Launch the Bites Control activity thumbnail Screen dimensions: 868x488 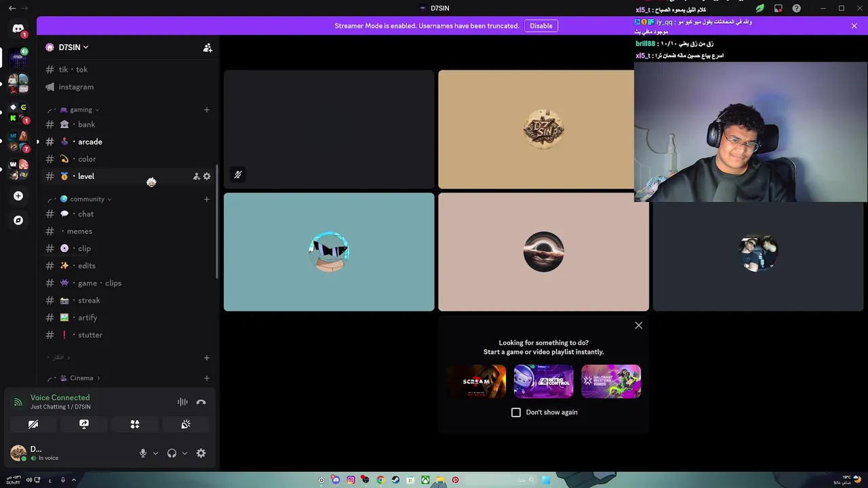point(543,382)
